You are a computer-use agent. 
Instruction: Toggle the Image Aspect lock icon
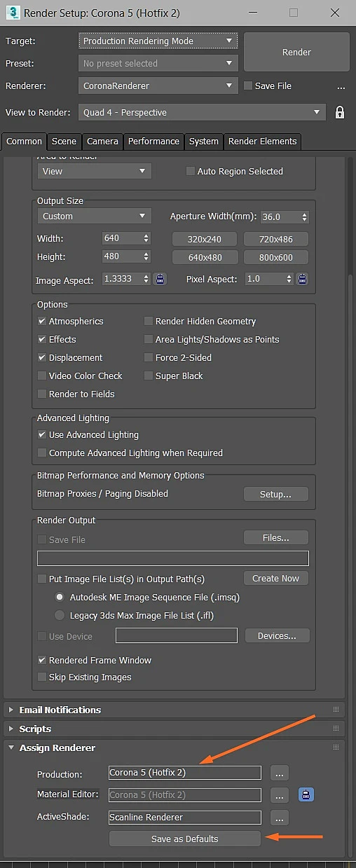coord(160,279)
